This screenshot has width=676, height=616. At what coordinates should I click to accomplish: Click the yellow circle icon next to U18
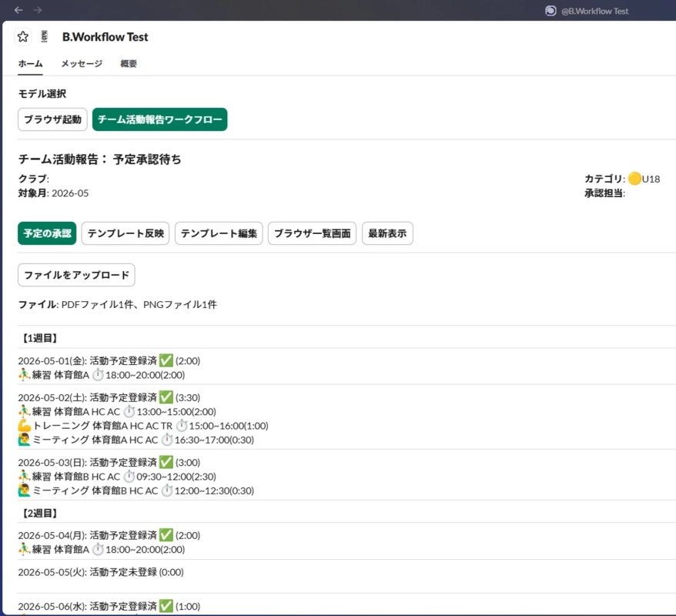tap(633, 178)
